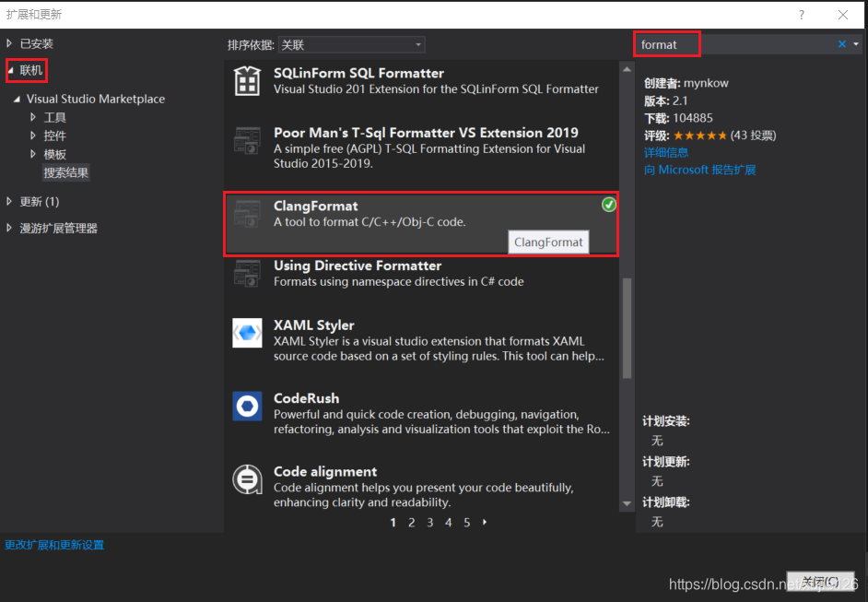Expand the 工具 subcategory
Screen dimensions: 868x602
[x=33, y=117]
